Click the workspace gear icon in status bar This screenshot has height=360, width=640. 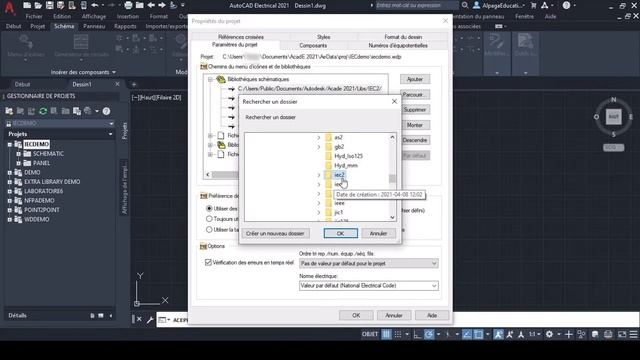549,334
